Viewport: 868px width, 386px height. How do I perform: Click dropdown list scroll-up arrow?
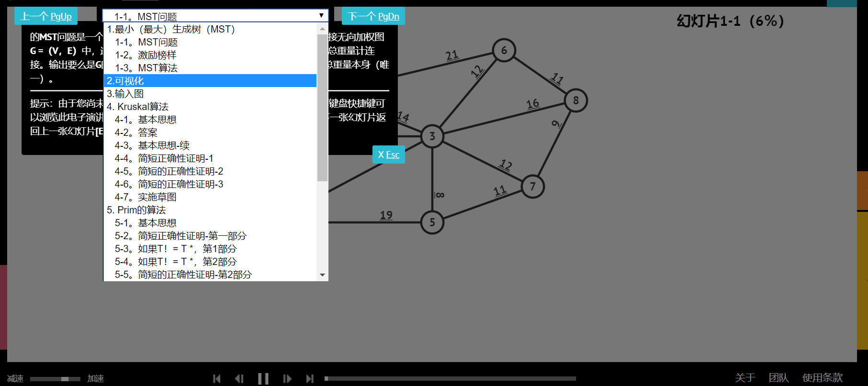tap(322, 28)
